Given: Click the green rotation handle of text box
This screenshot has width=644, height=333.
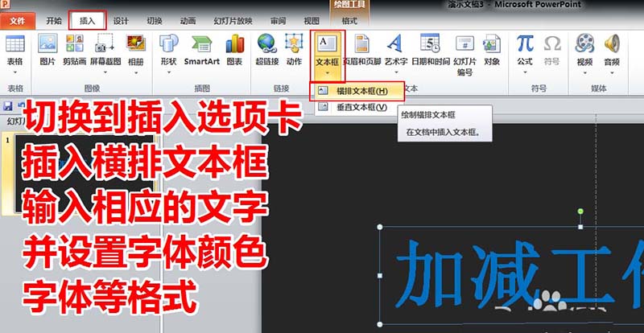Looking at the screenshot, I should [580, 212].
